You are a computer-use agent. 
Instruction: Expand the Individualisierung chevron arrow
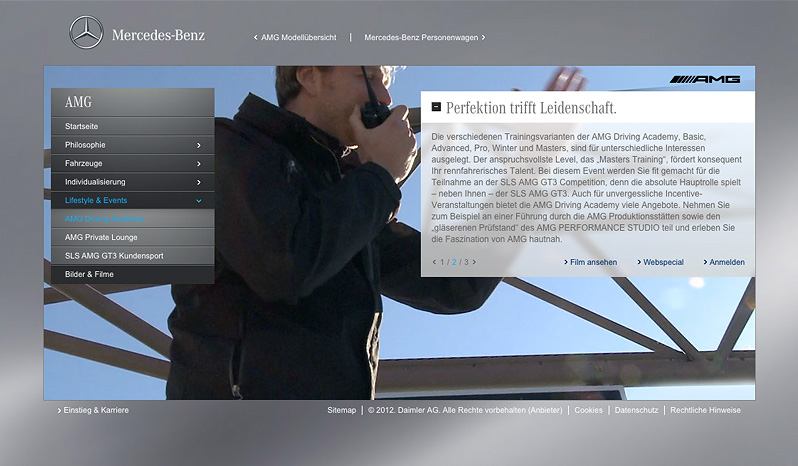[198, 182]
